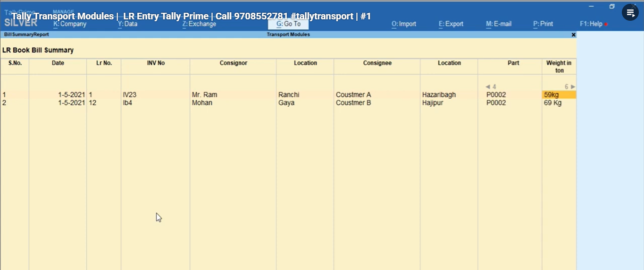Open the P: Print menu
This screenshot has width=644, height=270.
543,24
